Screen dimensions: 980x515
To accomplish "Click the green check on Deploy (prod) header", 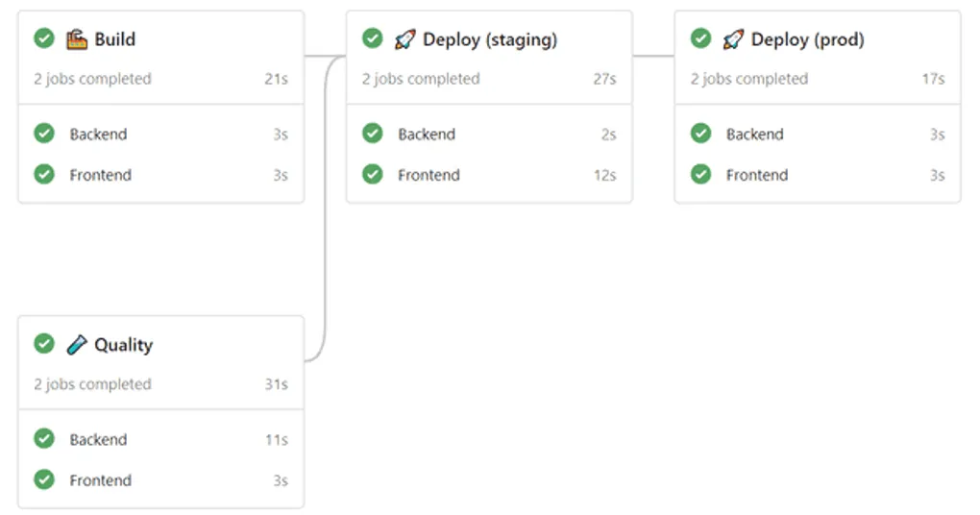I will tap(700, 38).
